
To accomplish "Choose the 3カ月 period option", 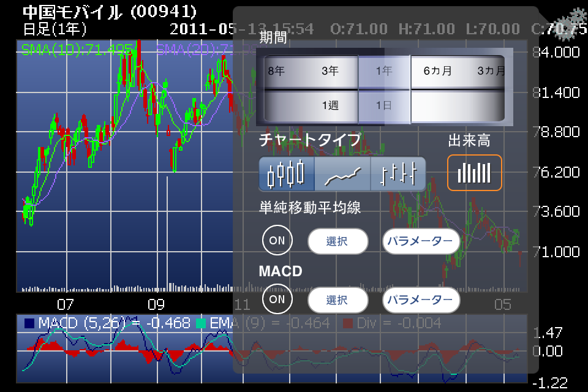I will pyautogui.click(x=491, y=71).
